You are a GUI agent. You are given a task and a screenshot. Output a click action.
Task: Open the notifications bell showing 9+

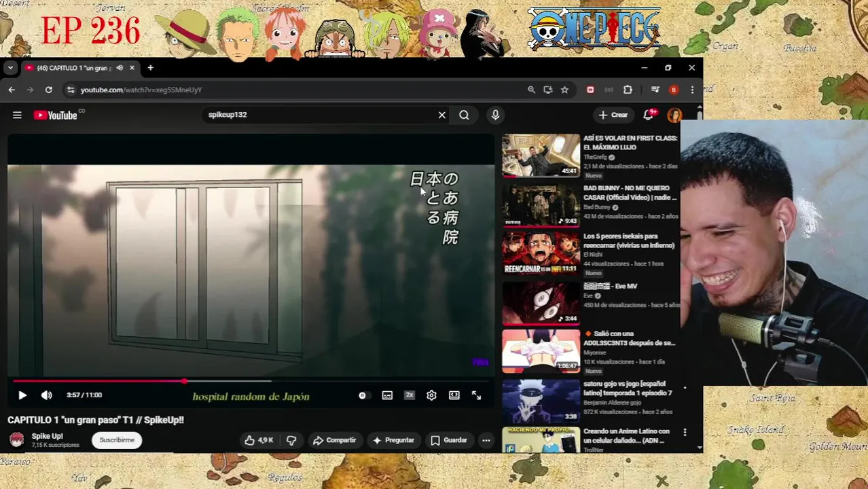pos(649,115)
